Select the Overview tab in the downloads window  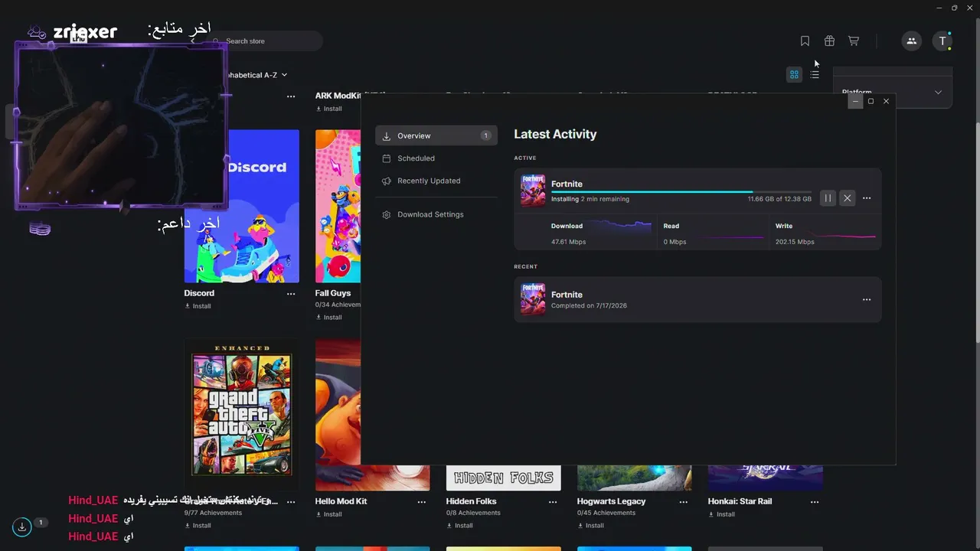436,135
